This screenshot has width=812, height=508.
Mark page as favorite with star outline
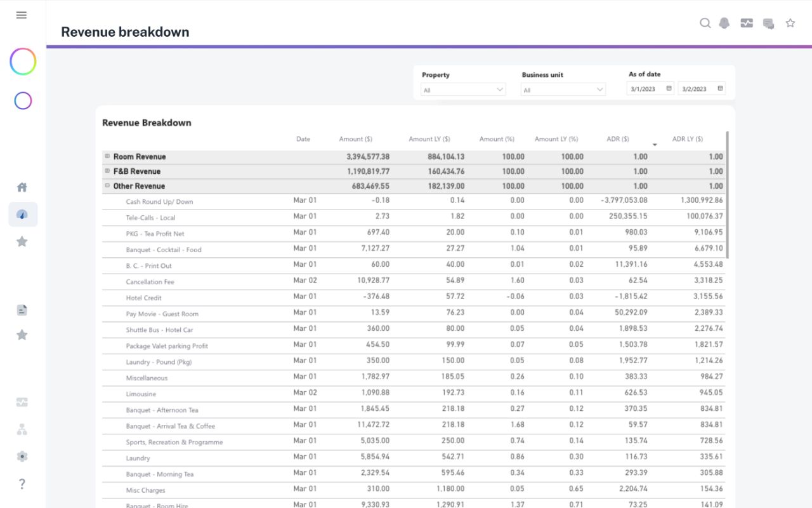[790, 23]
